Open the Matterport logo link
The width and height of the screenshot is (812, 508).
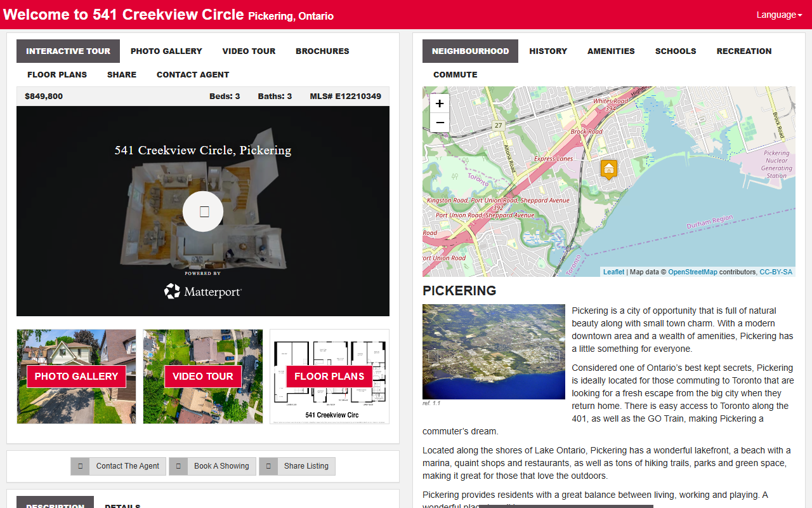point(203,291)
